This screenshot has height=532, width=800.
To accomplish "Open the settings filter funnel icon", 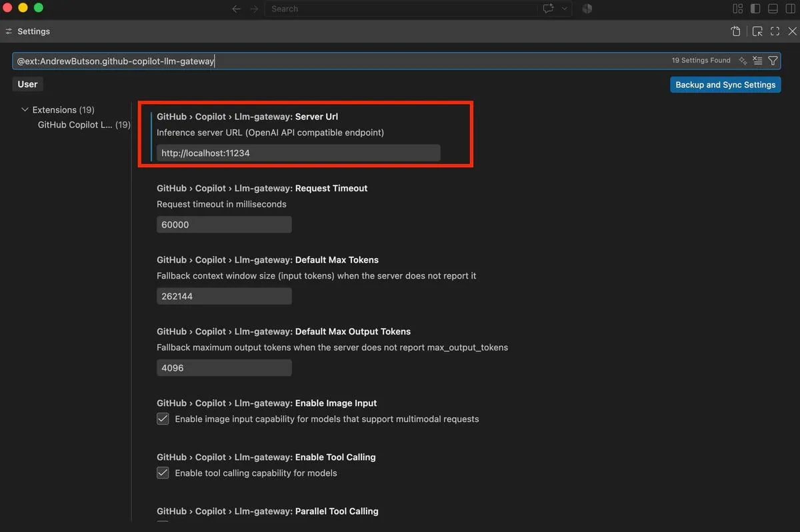I will click(x=773, y=61).
